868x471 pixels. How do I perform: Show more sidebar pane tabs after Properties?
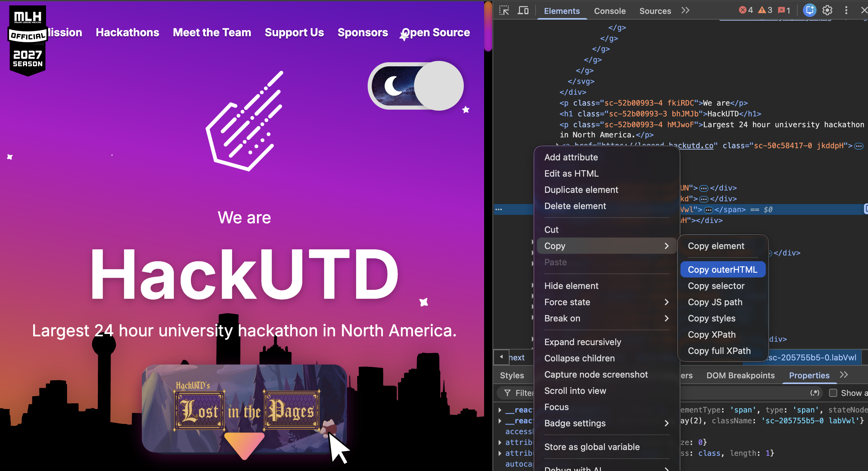coord(844,375)
